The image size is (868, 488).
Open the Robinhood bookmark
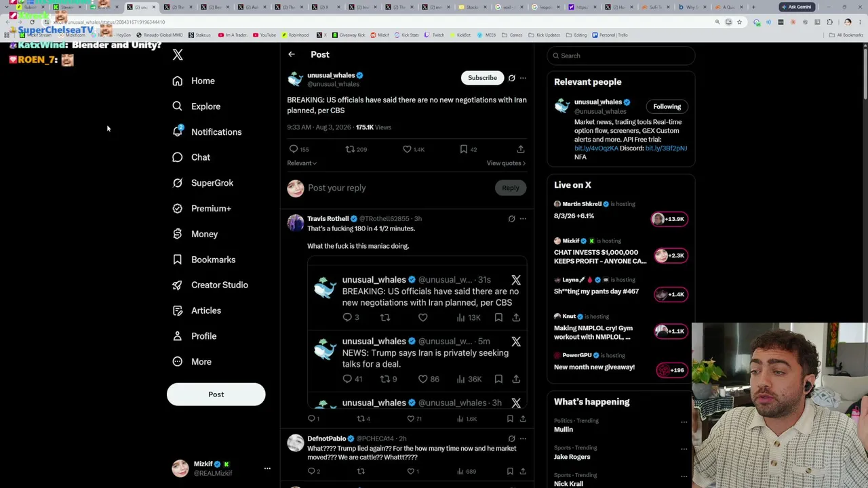coord(295,35)
